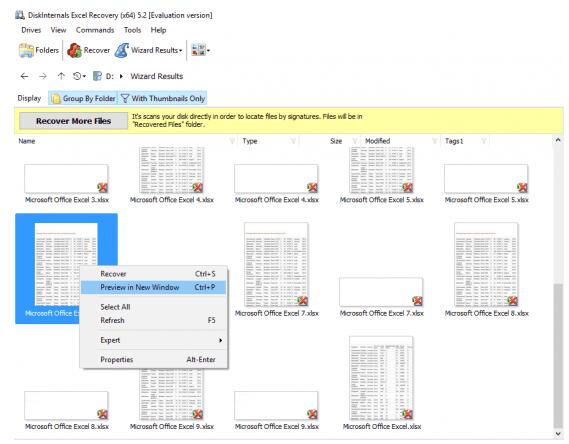This screenshot has height=444, width=569.
Task: Open the Name column filter dropdown
Action: coord(232,141)
